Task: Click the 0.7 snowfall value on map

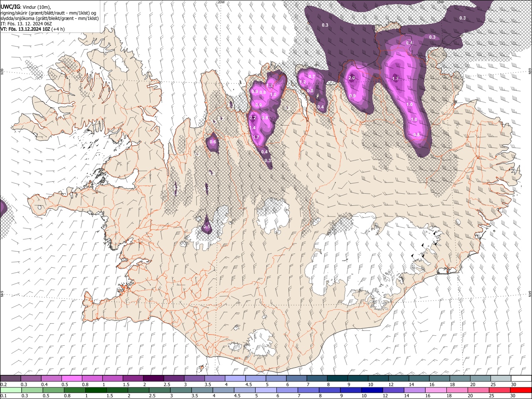Action: 312,77
